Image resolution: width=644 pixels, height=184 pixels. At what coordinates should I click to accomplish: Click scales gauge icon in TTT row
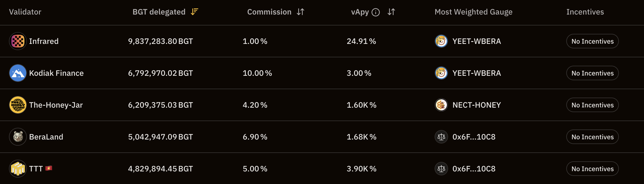coord(441,169)
